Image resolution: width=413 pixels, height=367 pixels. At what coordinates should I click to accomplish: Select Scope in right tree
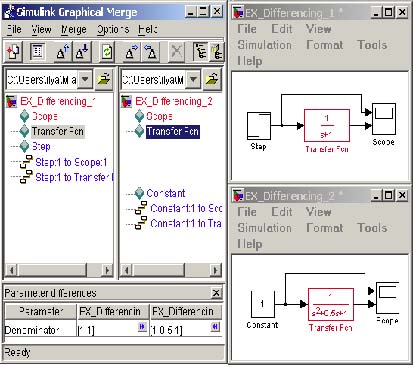pos(159,116)
